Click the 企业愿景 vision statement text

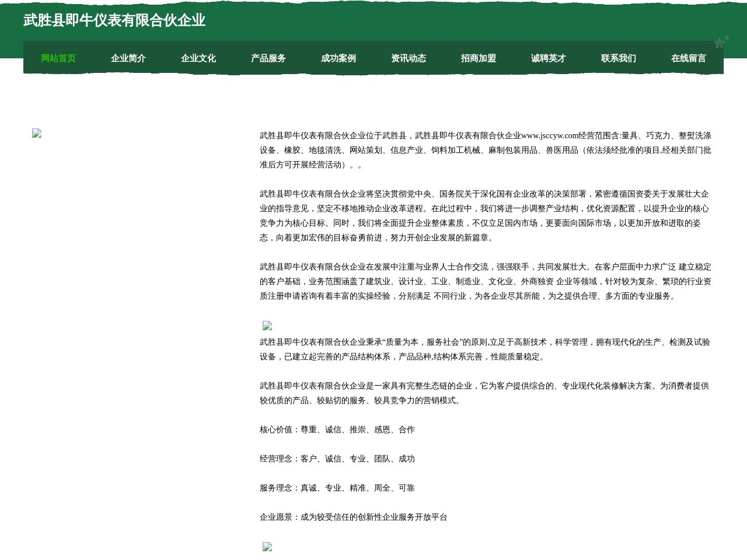tap(352, 517)
